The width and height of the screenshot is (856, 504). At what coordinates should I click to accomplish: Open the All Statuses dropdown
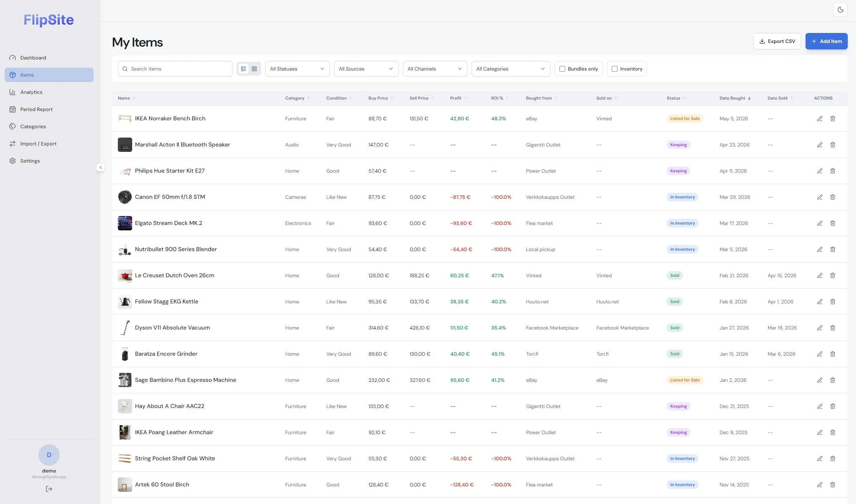[x=297, y=69]
